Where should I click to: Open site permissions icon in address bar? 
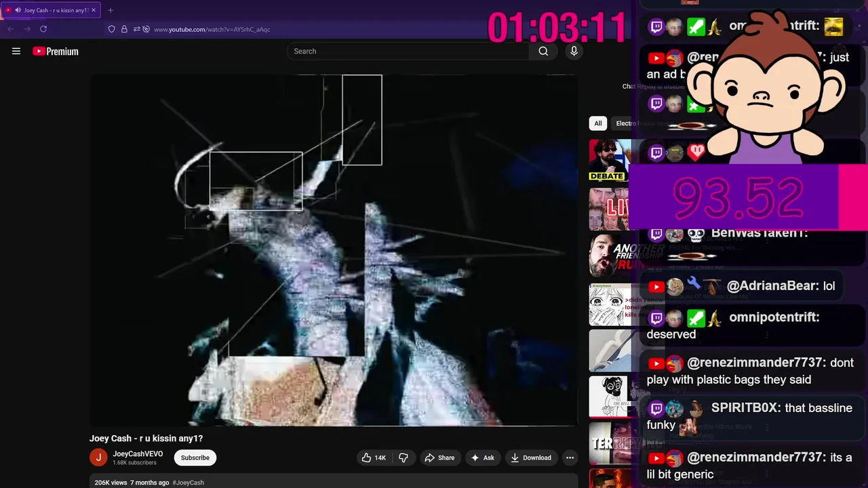pos(136,29)
